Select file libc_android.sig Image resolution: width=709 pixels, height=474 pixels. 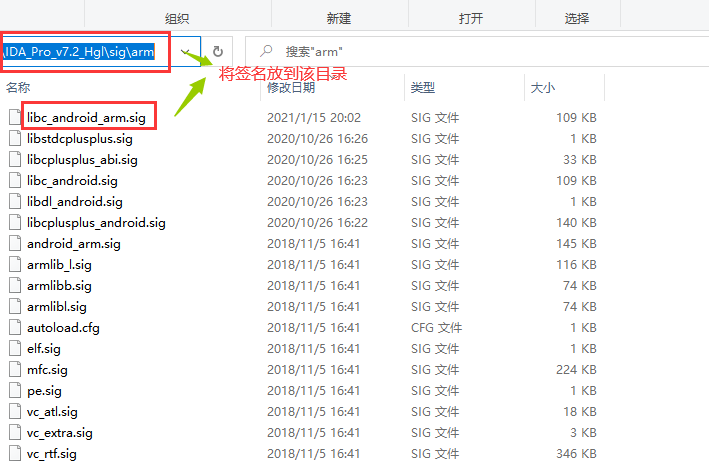(x=72, y=180)
